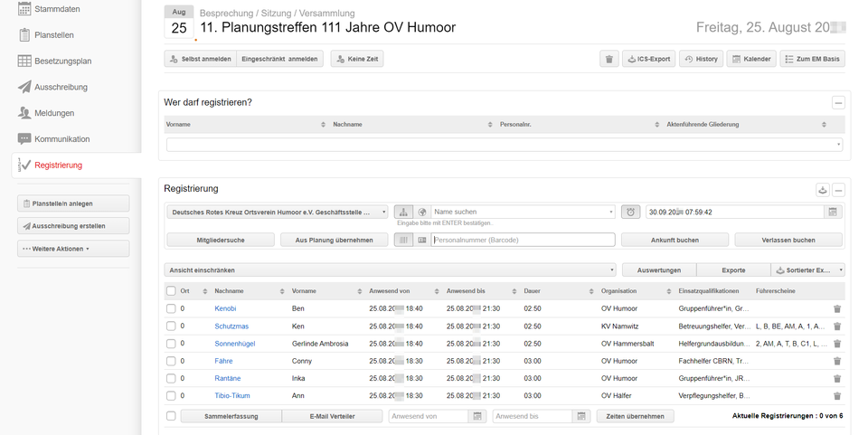
Task: Open the History button
Action: (x=702, y=59)
